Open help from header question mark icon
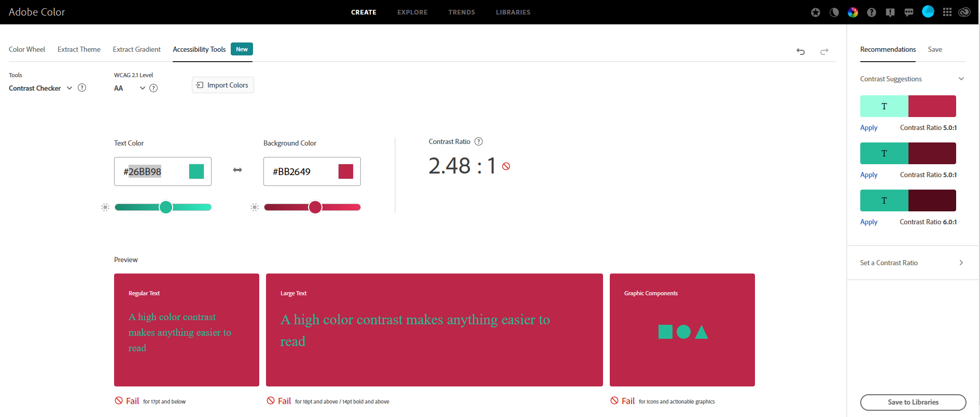 pos(872,12)
